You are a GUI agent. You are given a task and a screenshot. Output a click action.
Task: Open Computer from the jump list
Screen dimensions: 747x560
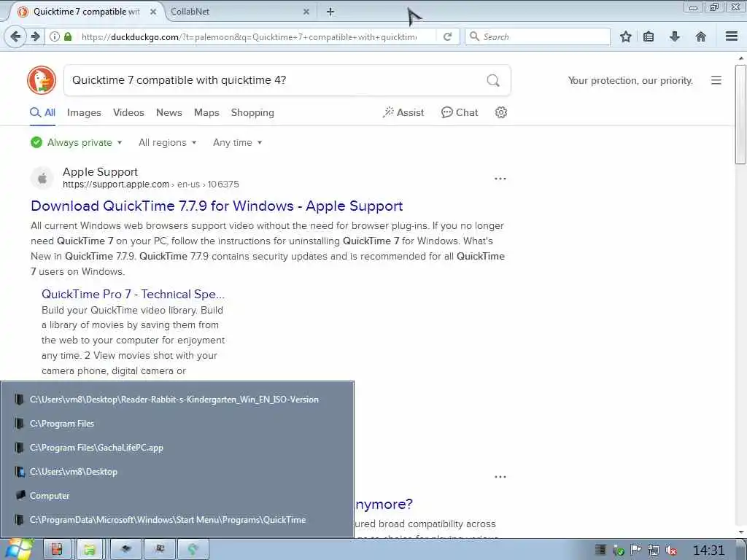click(x=177, y=495)
